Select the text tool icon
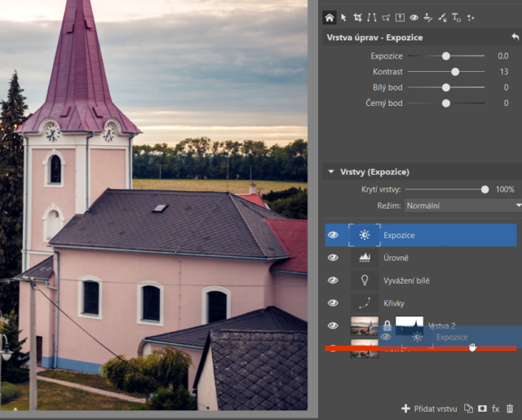Viewport: 522px width, 420px height. click(456, 17)
